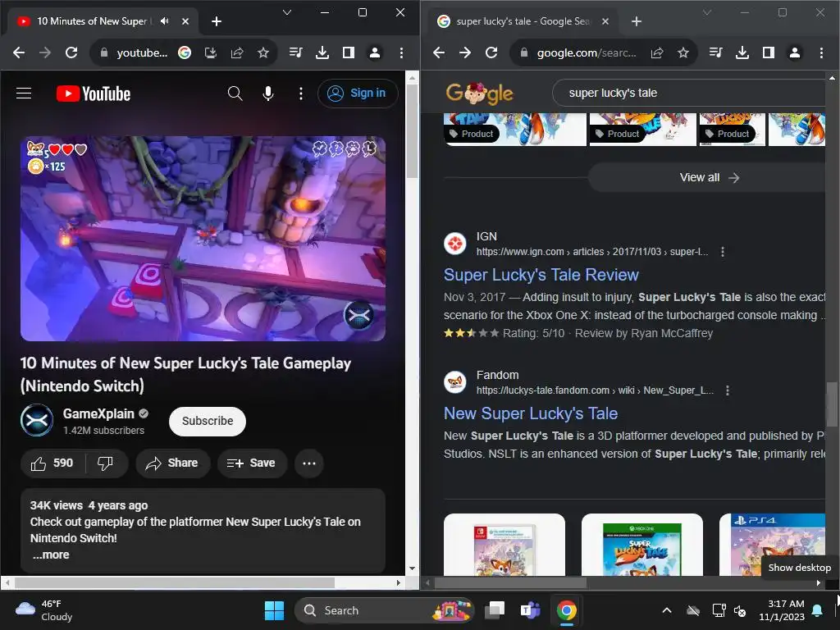Open the YouTube hamburger guide menu

point(24,94)
